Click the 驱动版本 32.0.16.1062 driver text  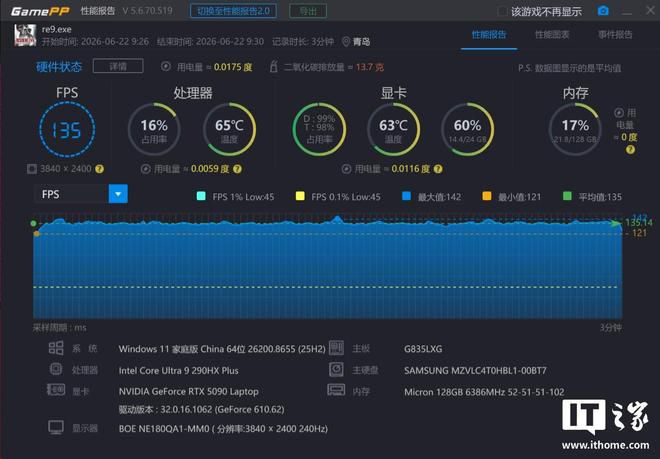201,409
